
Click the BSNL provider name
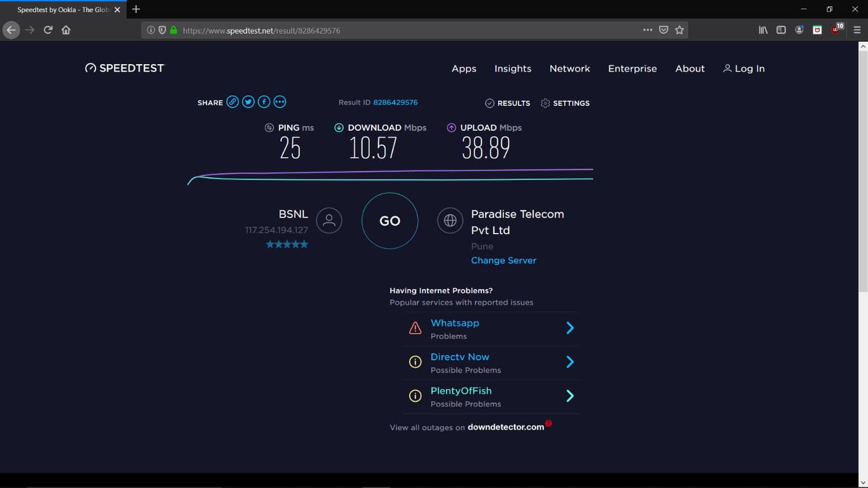[293, 214]
